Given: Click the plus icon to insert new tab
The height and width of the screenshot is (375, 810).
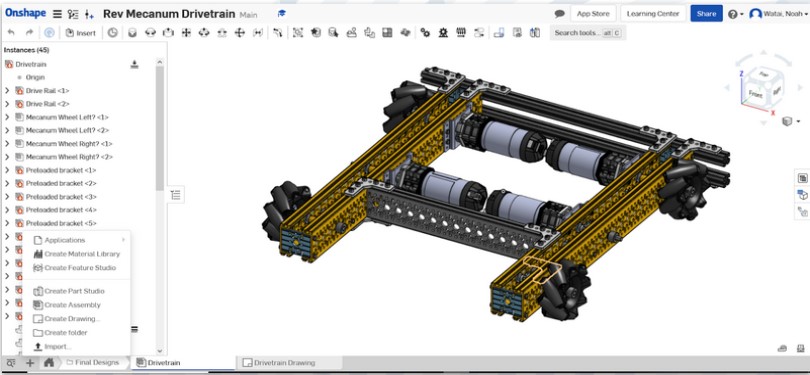Looking at the screenshot, I should (x=29, y=363).
